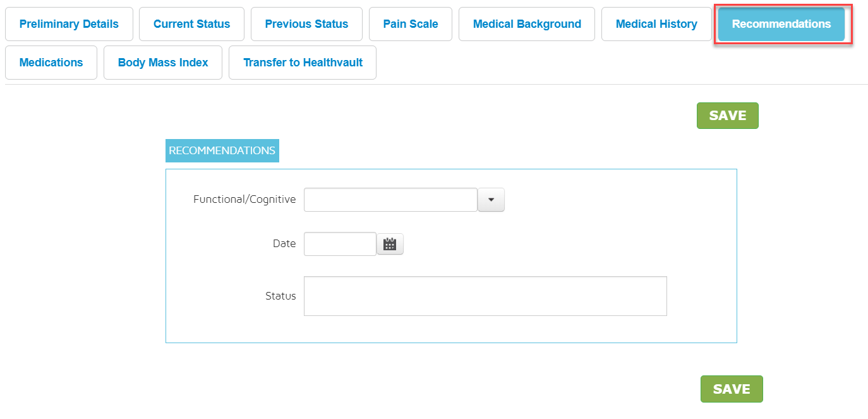Select the highlighted Recommendations tab
Viewport: 868px width, 419px height.
tap(781, 24)
